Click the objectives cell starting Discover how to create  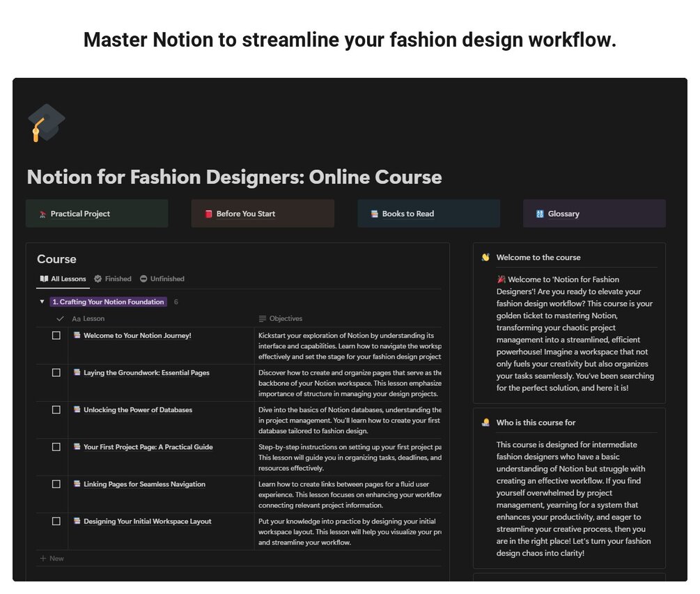coord(348,383)
